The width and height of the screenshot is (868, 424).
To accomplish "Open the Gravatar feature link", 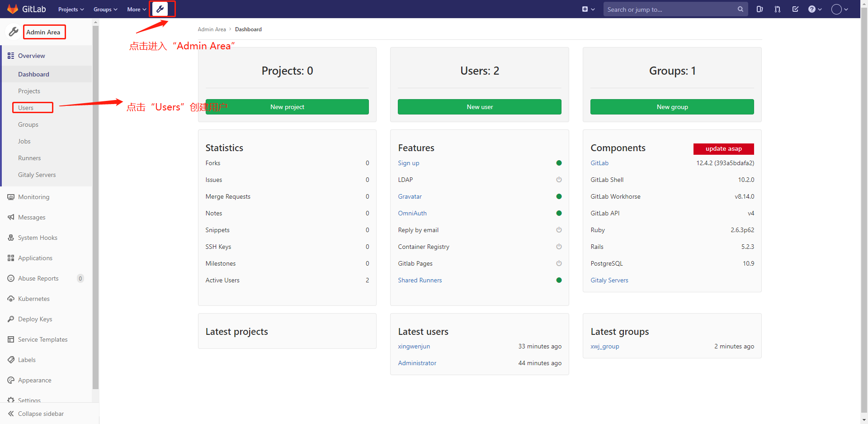I will click(410, 196).
